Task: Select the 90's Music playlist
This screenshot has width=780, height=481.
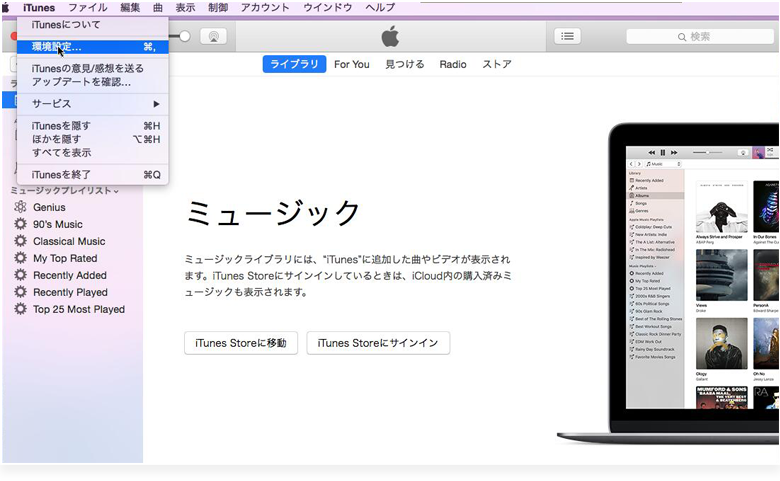Action: (x=58, y=224)
